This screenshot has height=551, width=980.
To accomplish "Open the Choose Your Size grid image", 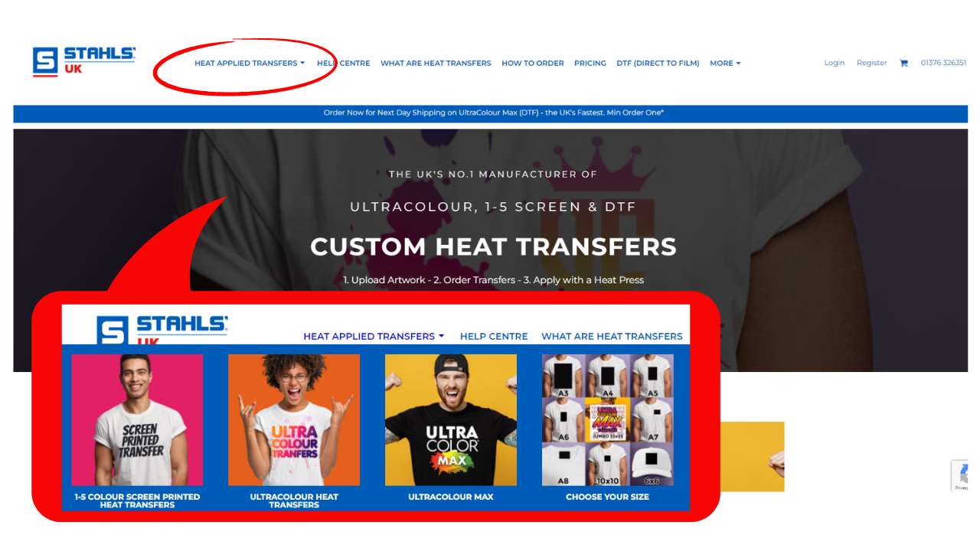I will pos(608,420).
